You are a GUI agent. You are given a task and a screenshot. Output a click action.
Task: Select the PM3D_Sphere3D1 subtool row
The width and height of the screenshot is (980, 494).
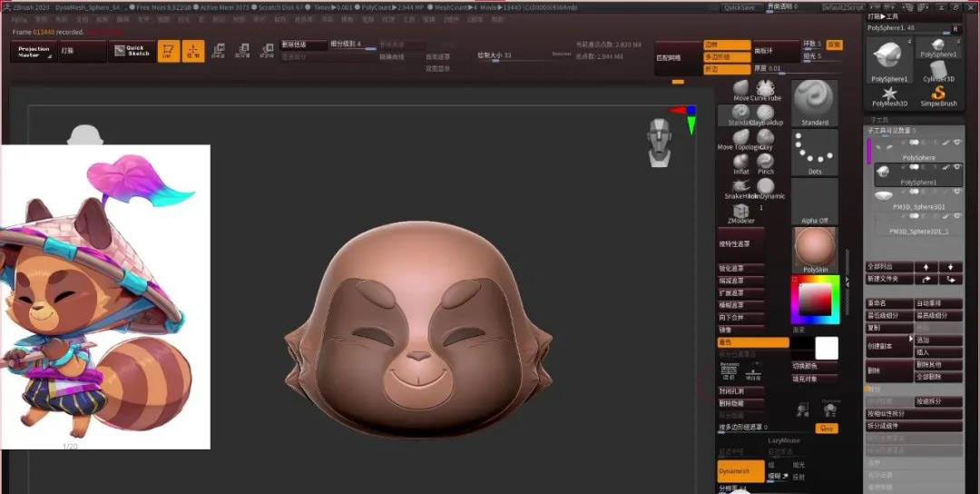coord(918,201)
